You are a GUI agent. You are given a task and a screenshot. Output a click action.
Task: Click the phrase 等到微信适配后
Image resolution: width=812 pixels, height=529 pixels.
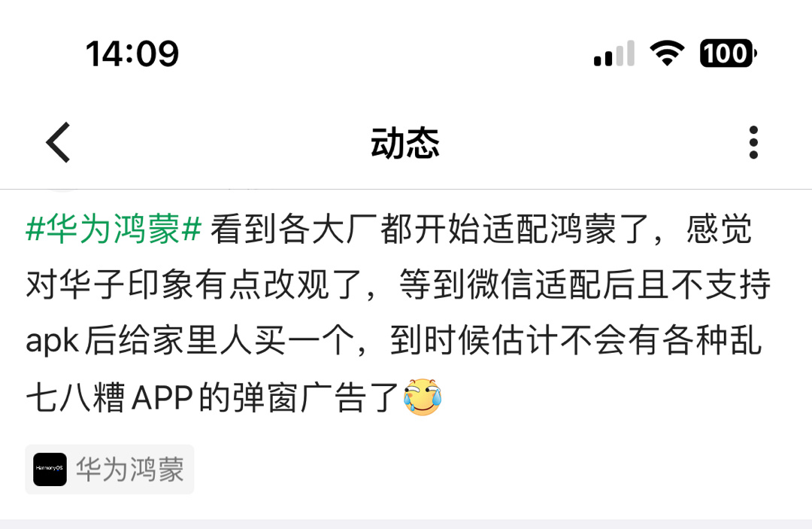pyautogui.click(x=518, y=284)
